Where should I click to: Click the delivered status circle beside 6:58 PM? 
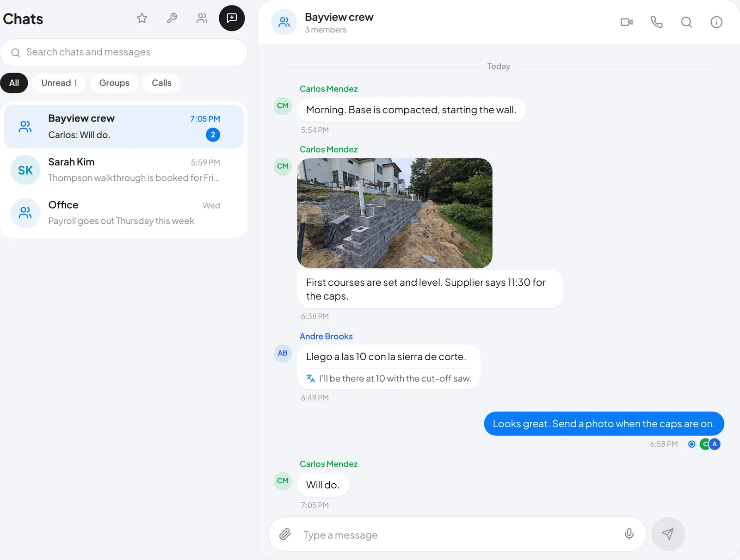point(692,444)
